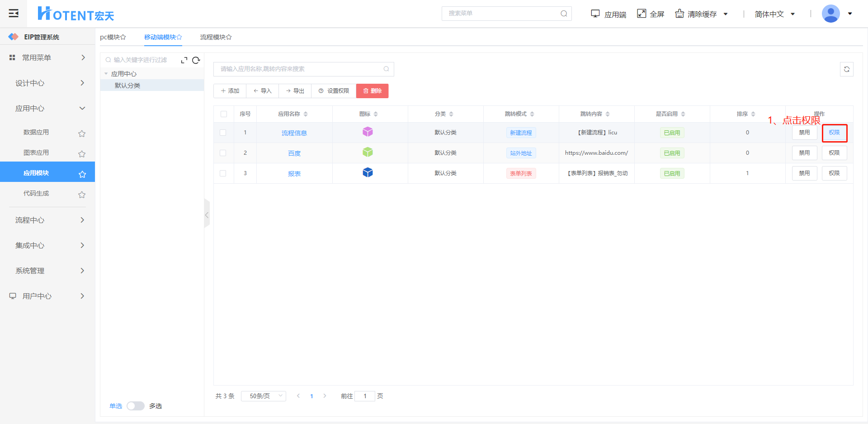Click the red 删除 button
The height and width of the screenshot is (424, 868).
[x=372, y=91]
